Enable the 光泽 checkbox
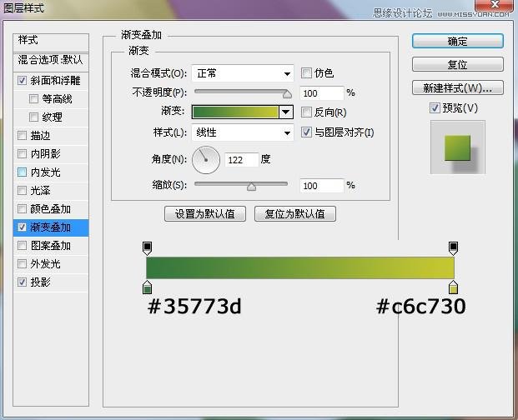 tap(23, 190)
